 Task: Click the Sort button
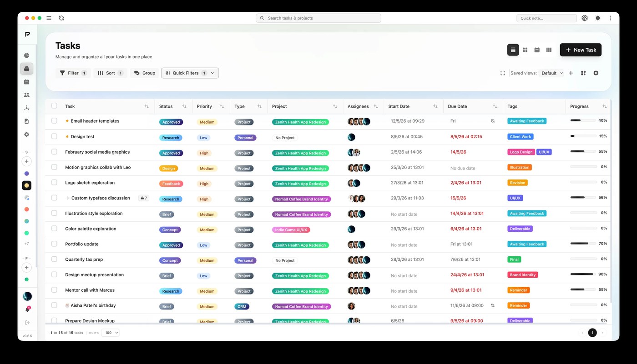[x=111, y=73]
